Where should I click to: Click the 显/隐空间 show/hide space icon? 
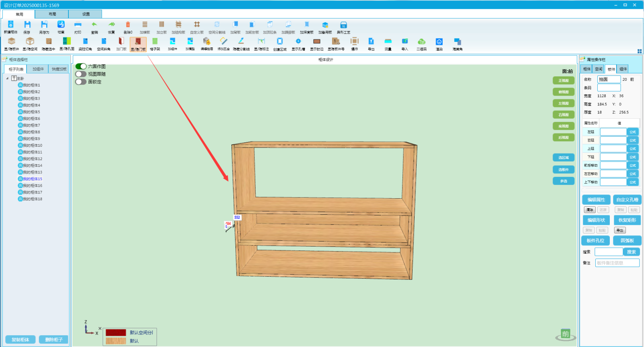pyautogui.click(x=30, y=41)
